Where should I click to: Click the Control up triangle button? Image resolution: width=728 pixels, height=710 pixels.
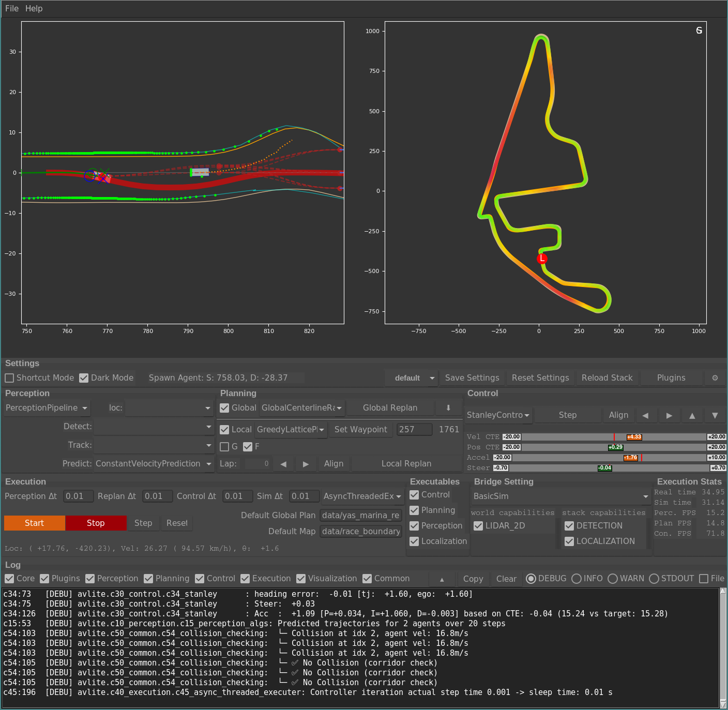coord(692,415)
